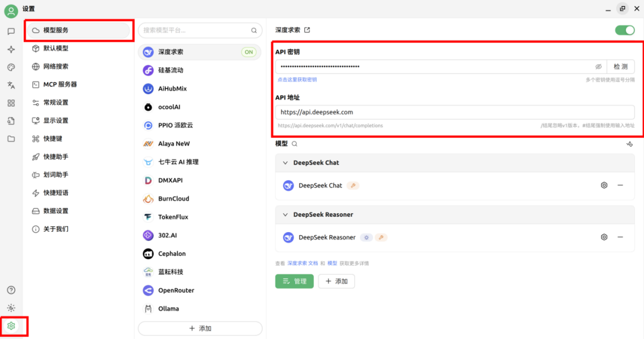Toggle the 深度求索 provider enable switch

point(625,30)
